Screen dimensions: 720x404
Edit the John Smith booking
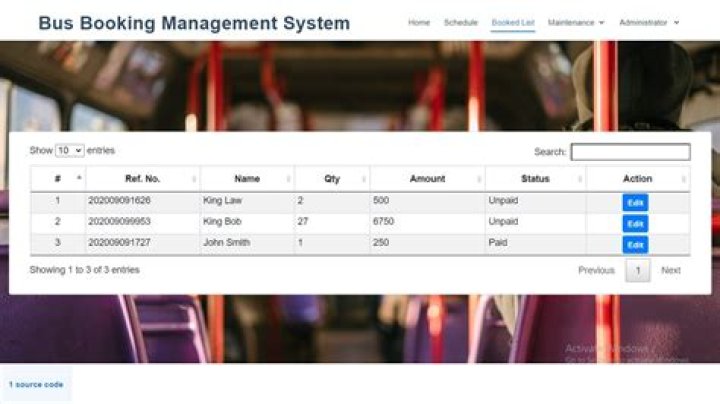click(635, 245)
